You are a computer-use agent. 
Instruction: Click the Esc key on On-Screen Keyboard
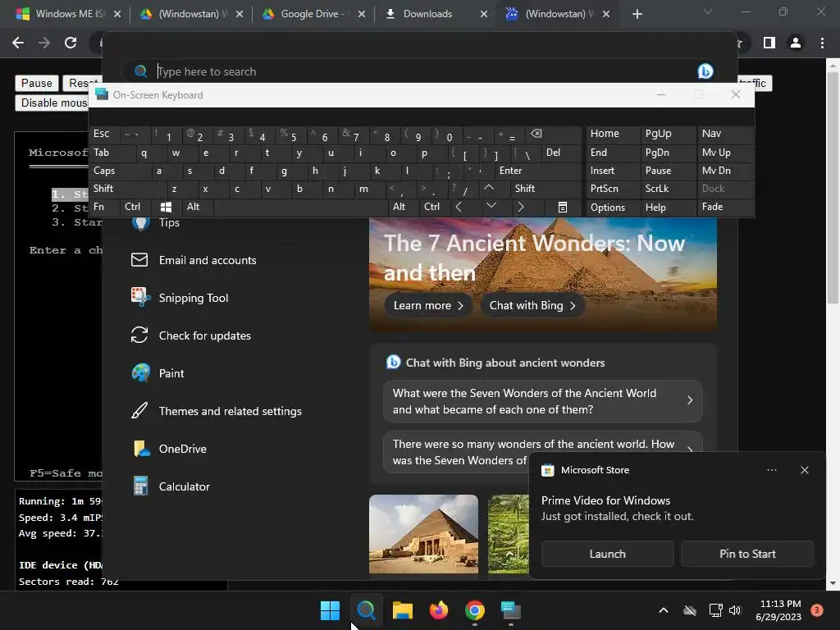tap(104, 134)
